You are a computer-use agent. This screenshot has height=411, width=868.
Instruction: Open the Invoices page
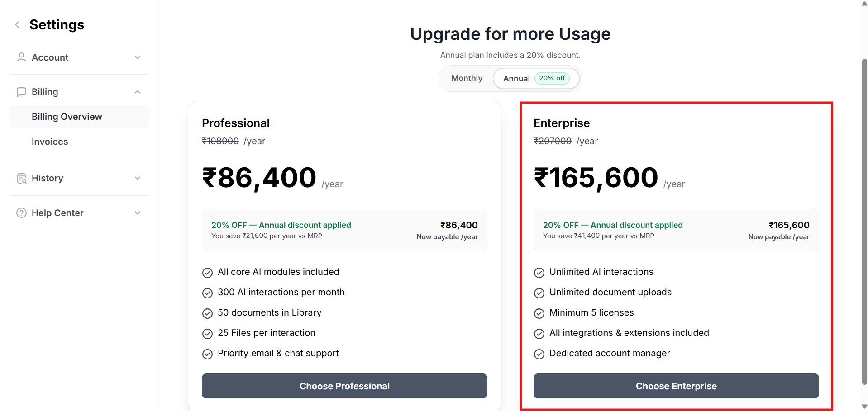[x=50, y=142]
